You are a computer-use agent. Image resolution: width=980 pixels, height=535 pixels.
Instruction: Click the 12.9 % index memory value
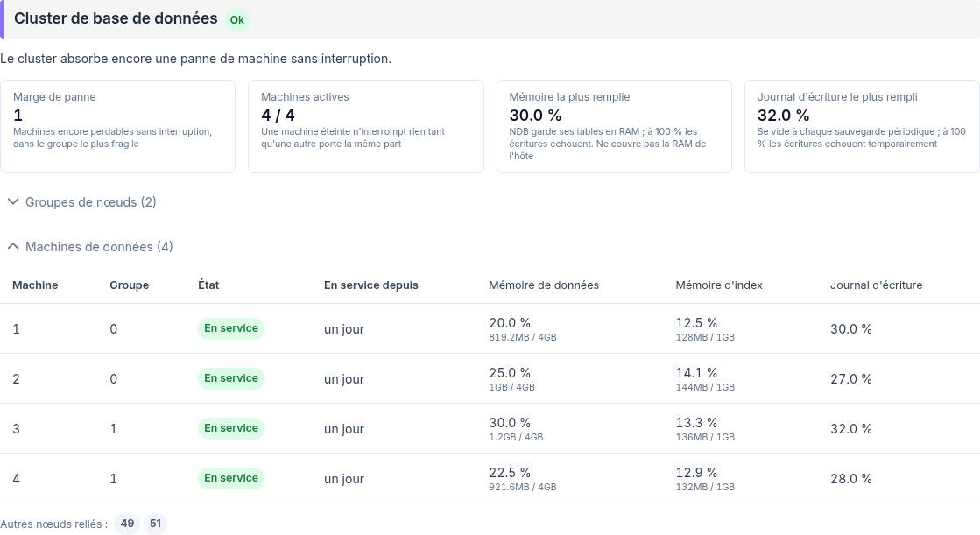[696, 473]
